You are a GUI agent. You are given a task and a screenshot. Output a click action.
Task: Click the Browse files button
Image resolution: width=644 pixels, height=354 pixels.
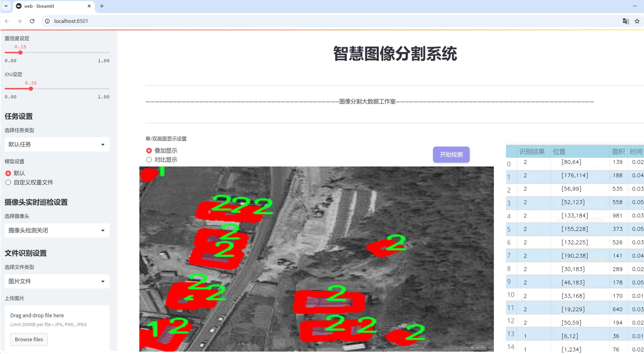(28, 339)
